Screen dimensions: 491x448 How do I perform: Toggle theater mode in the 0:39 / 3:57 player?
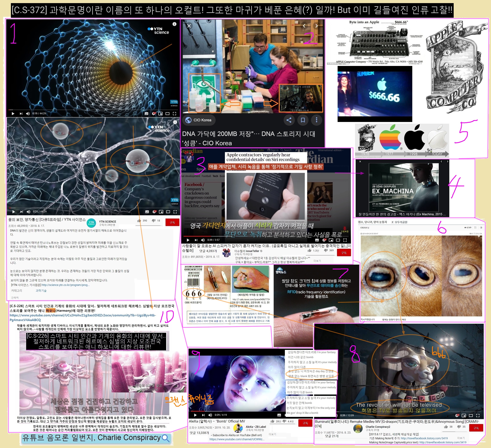(338, 240)
